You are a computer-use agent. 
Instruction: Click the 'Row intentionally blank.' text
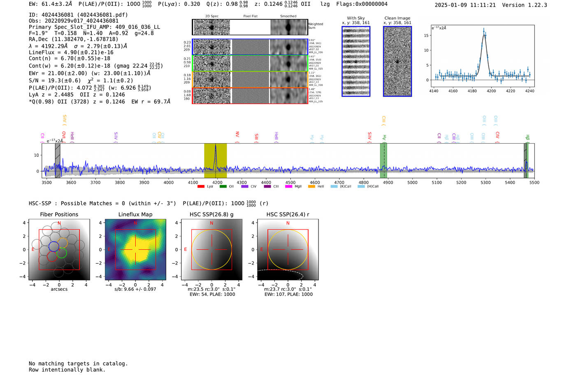67,370
